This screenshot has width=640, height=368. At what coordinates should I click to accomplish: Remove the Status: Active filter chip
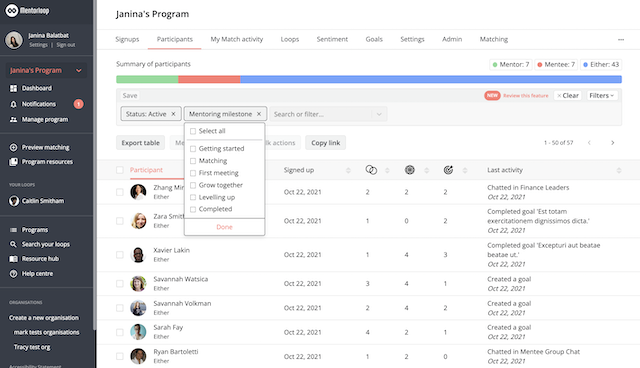tap(173, 114)
